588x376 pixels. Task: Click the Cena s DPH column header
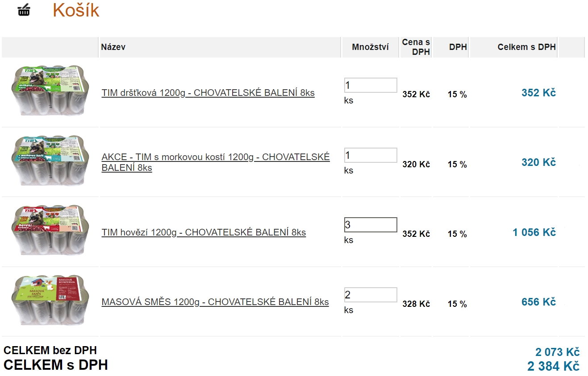tap(416, 47)
